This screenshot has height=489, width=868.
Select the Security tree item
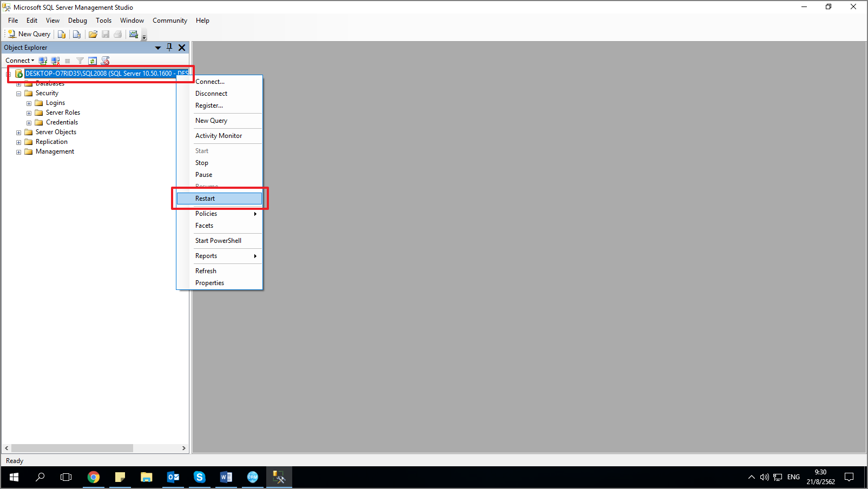pos(47,93)
